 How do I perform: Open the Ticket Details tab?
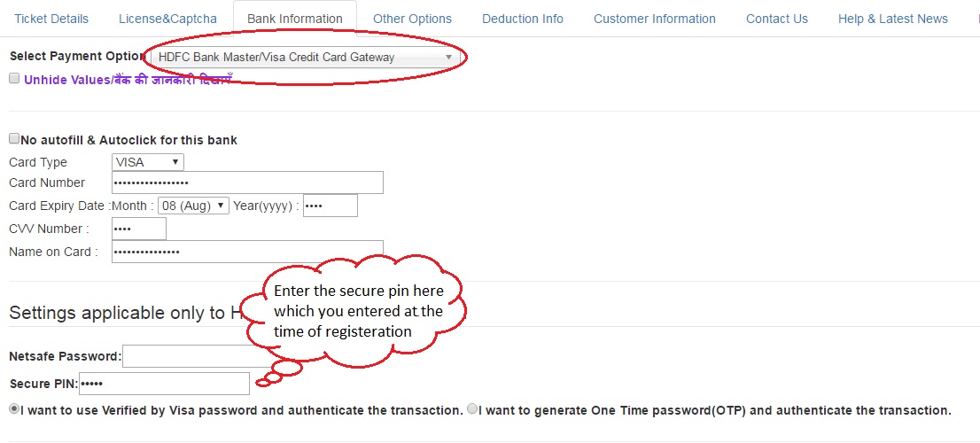coord(51,19)
